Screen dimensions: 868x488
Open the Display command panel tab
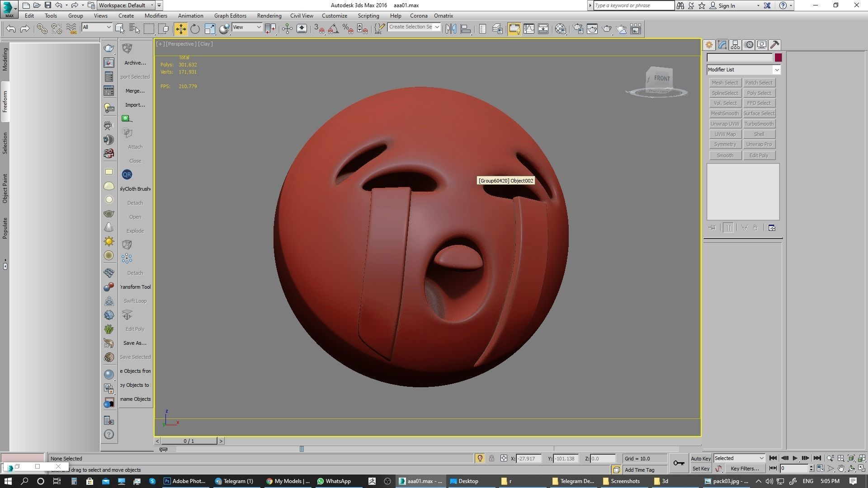point(762,45)
